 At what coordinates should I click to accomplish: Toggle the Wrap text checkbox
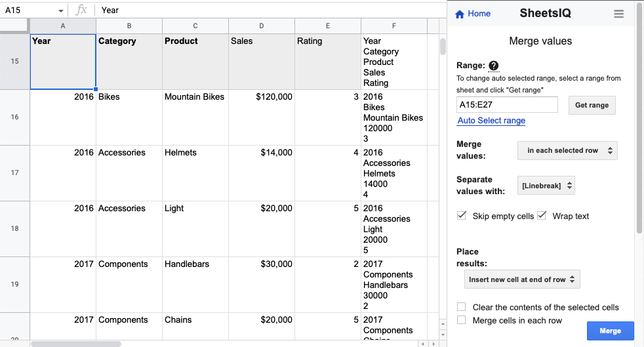tap(542, 216)
